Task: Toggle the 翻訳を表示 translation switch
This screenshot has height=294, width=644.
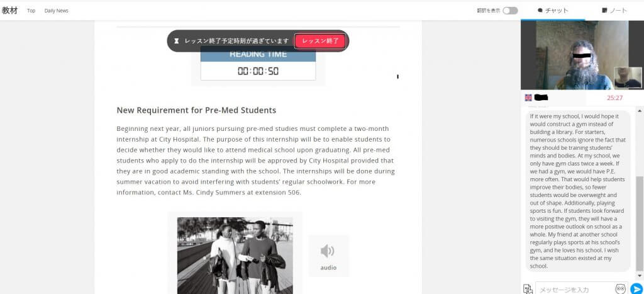Action: [x=510, y=11]
